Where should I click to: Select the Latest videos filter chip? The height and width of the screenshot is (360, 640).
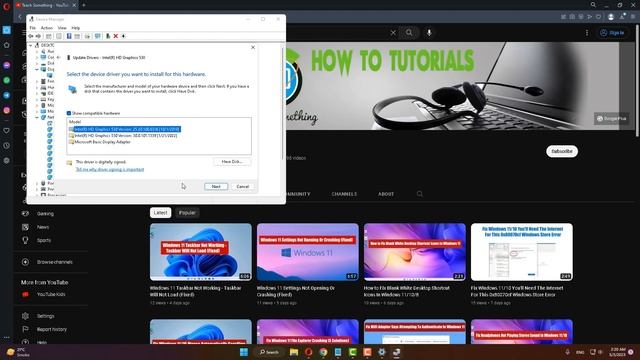[x=160, y=213]
